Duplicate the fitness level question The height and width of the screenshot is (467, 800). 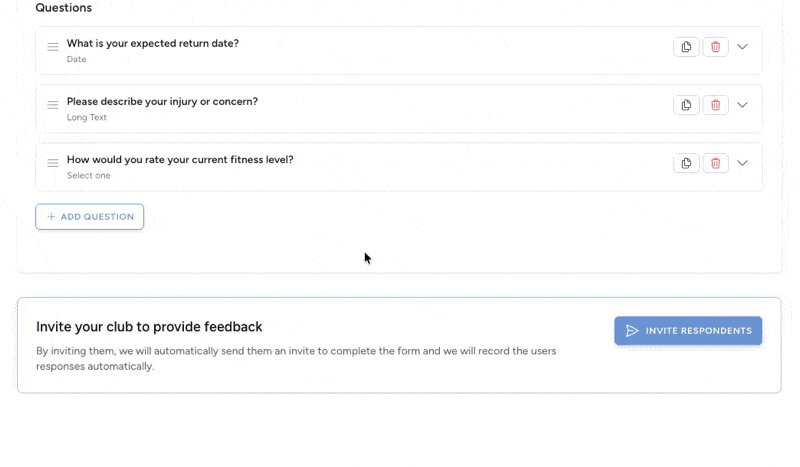pos(686,163)
